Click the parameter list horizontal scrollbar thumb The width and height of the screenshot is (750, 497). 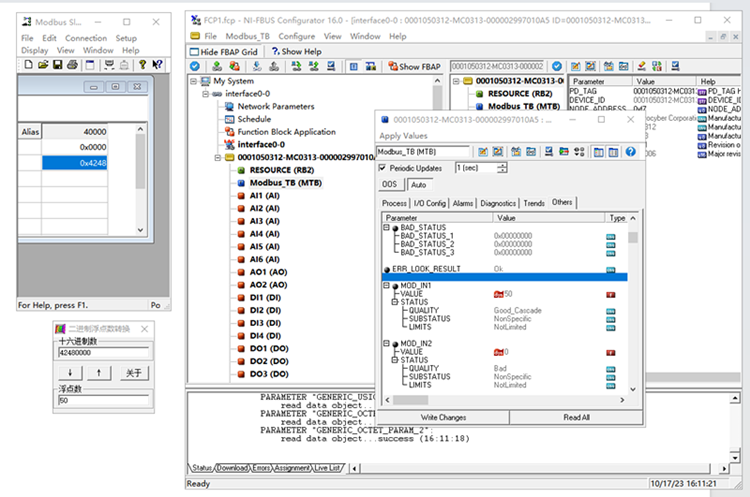(410, 400)
